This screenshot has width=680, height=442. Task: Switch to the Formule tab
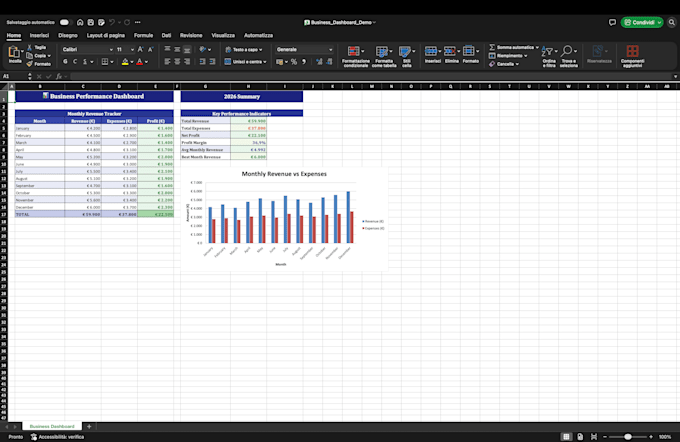click(x=143, y=36)
